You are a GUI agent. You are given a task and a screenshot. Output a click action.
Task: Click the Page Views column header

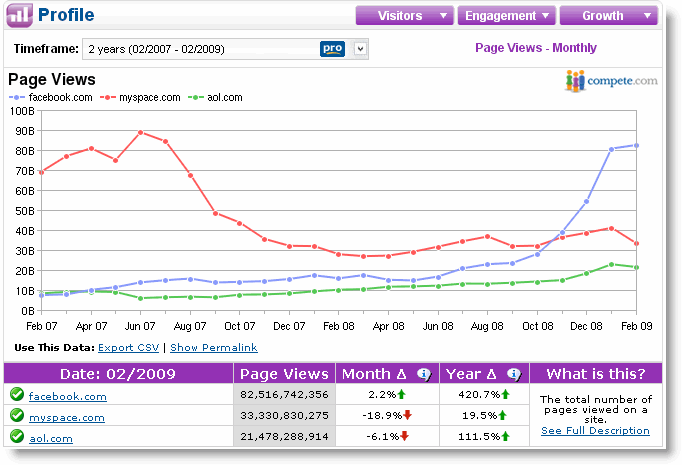click(x=284, y=374)
